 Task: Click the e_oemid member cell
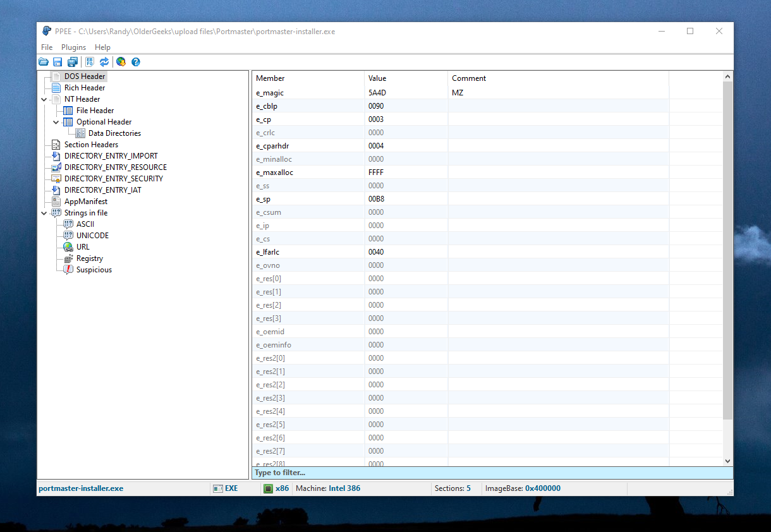pos(308,332)
